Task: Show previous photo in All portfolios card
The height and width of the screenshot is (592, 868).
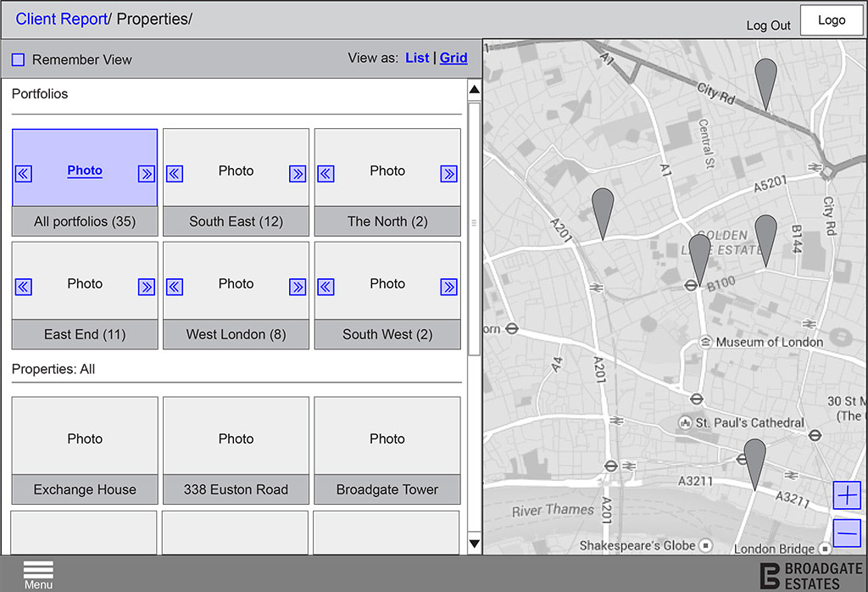Action: click(23, 174)
